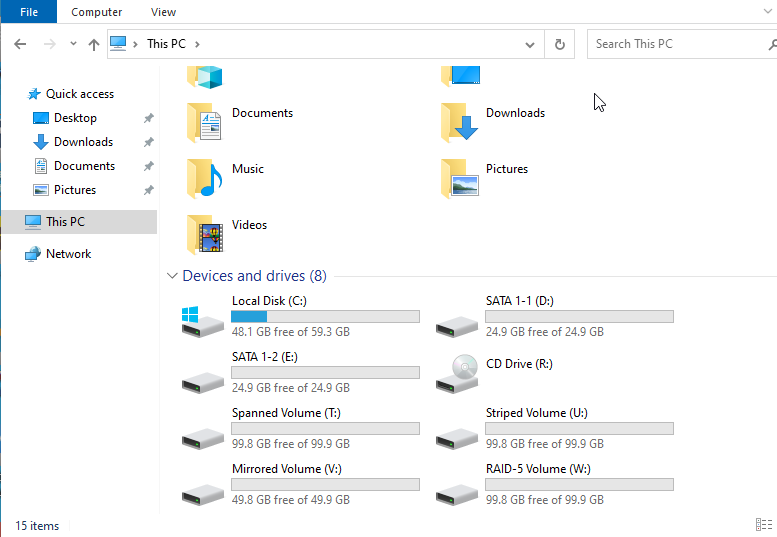The width and height of the screenshot is (777, 537).
Task: Open Pictures in Quick access sidebar
Action: click(x=75, y=190)
